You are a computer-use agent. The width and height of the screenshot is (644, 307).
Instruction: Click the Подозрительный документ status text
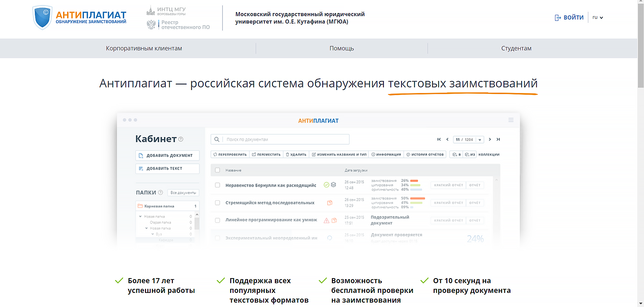click(390, 220)
